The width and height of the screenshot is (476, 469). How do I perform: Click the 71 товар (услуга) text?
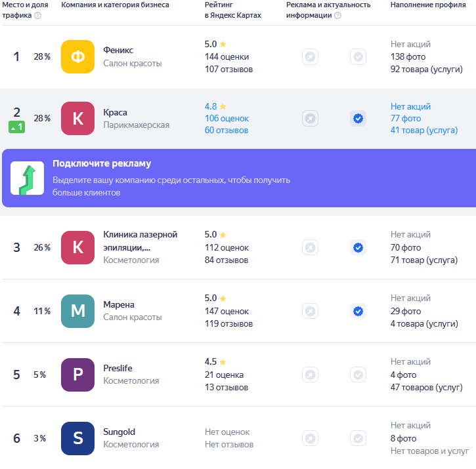[424, 260]
